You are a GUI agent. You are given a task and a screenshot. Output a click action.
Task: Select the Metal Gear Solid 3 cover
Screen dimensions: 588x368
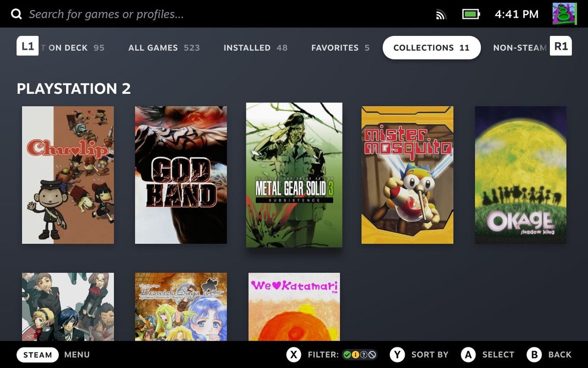pos(294,174)
